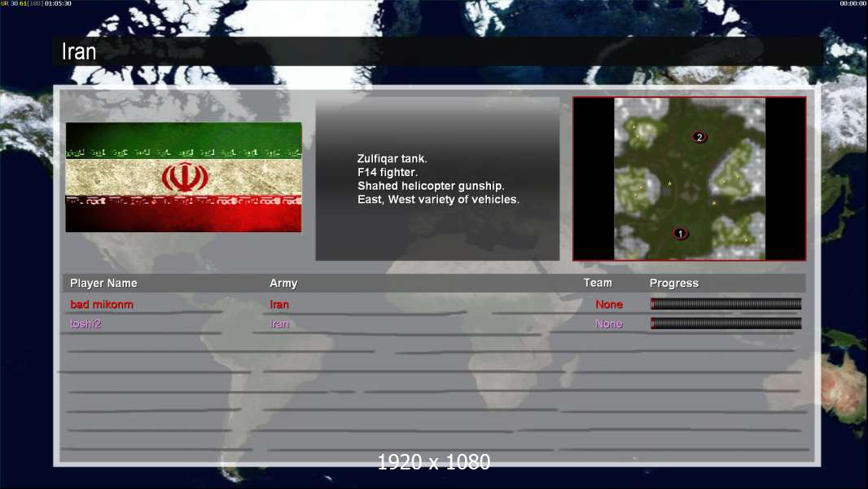This screenshot has height=489, width=868.
Task: Click loading progress bar for bad mikonm
Action: click(726, 303)
